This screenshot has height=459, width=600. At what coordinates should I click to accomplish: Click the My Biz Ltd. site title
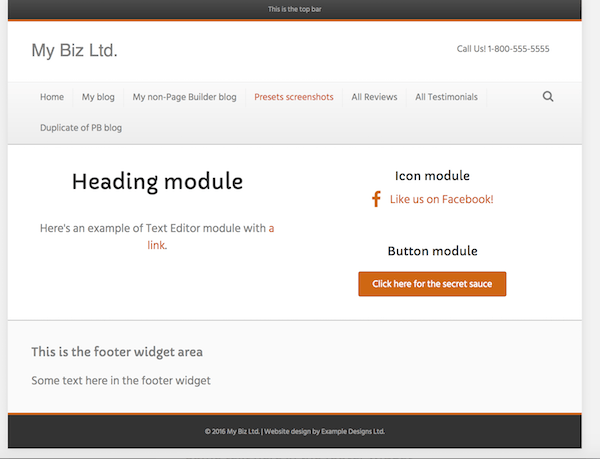tap(74, 50)
